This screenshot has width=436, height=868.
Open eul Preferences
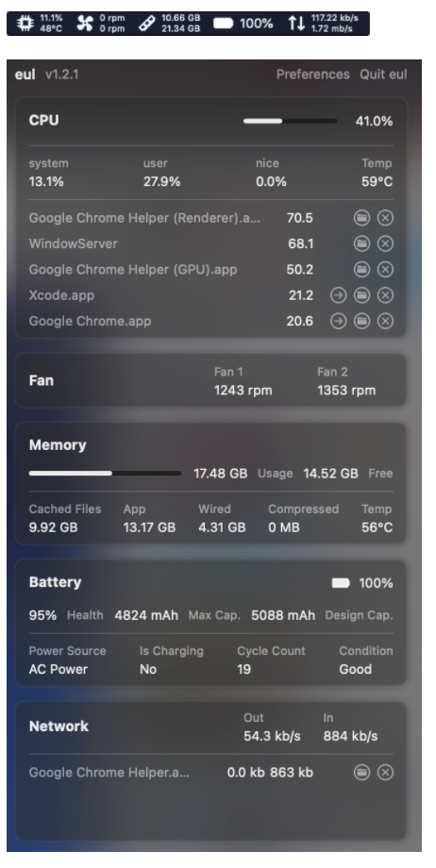(x=313, y=75)
